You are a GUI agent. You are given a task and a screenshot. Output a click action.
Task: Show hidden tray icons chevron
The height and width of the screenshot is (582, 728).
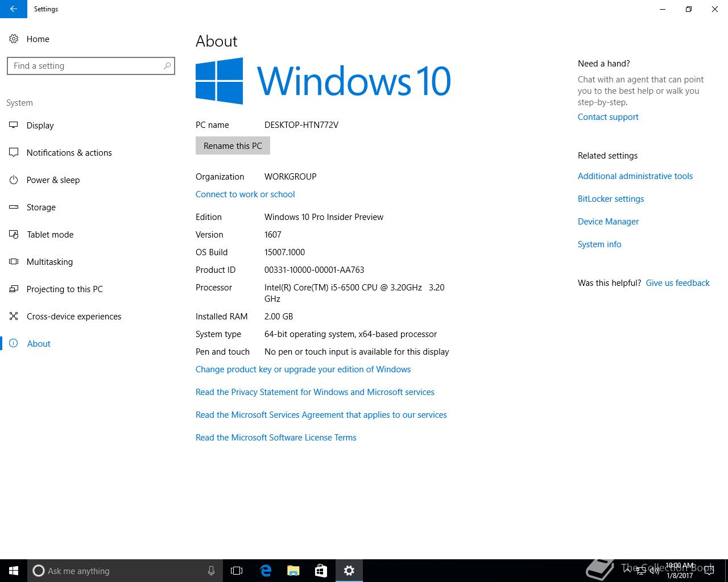pos(627,571)
